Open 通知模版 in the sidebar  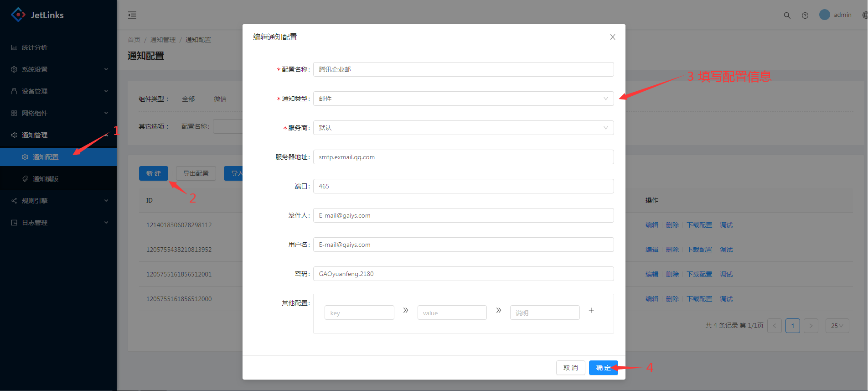[x=46, y=179]
